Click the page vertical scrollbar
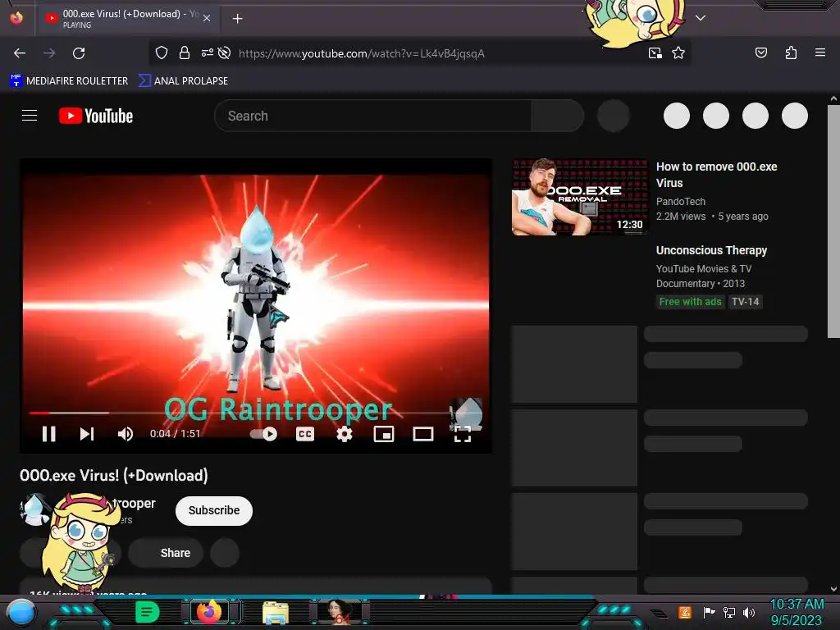This screenshot has width=840, height=630. pos(833,221)
